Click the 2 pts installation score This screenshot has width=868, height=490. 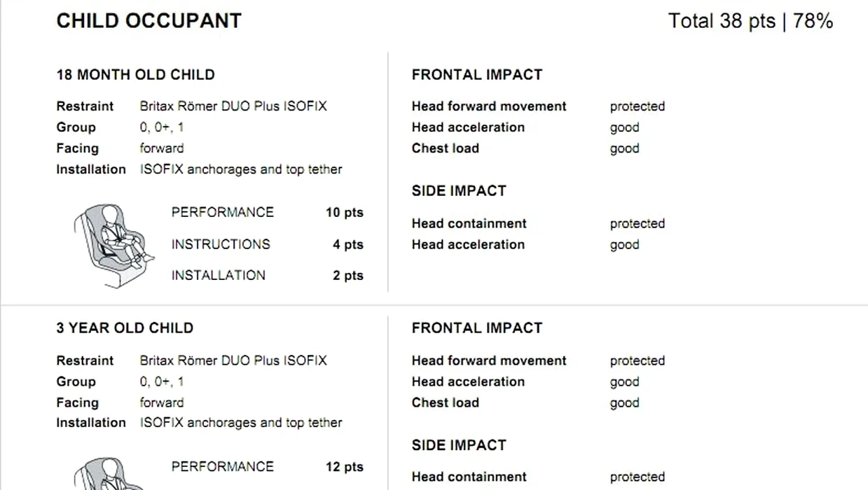[347, 276]
